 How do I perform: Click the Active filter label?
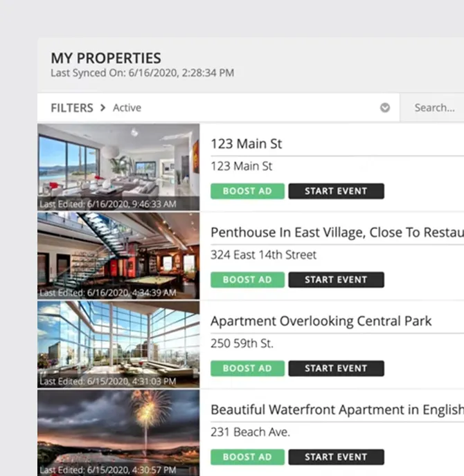tap(127, 108)
